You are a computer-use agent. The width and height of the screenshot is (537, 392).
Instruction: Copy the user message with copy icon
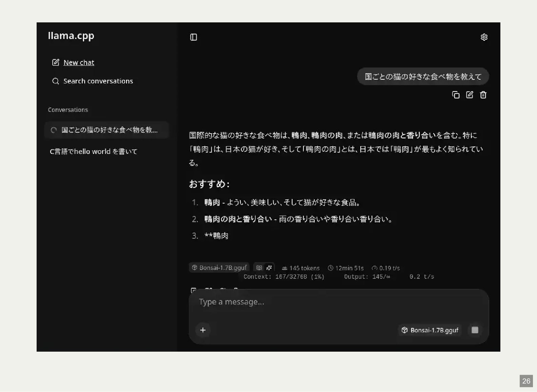[x=456, y=95]
